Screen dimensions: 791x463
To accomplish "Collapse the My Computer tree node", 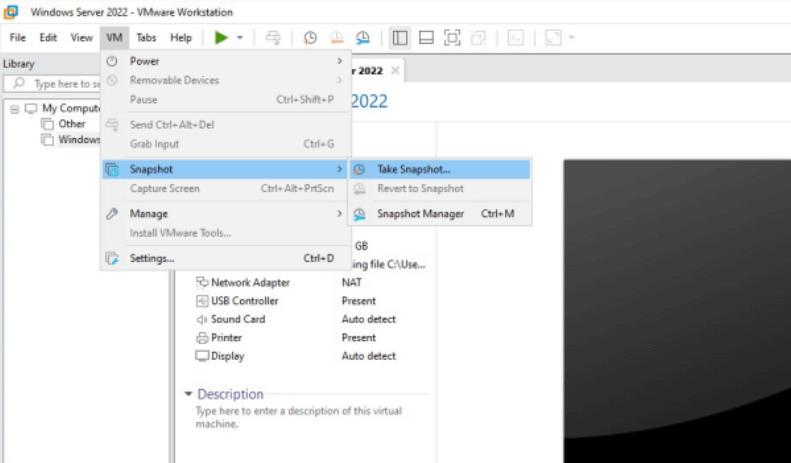I will tap(15, 109).
